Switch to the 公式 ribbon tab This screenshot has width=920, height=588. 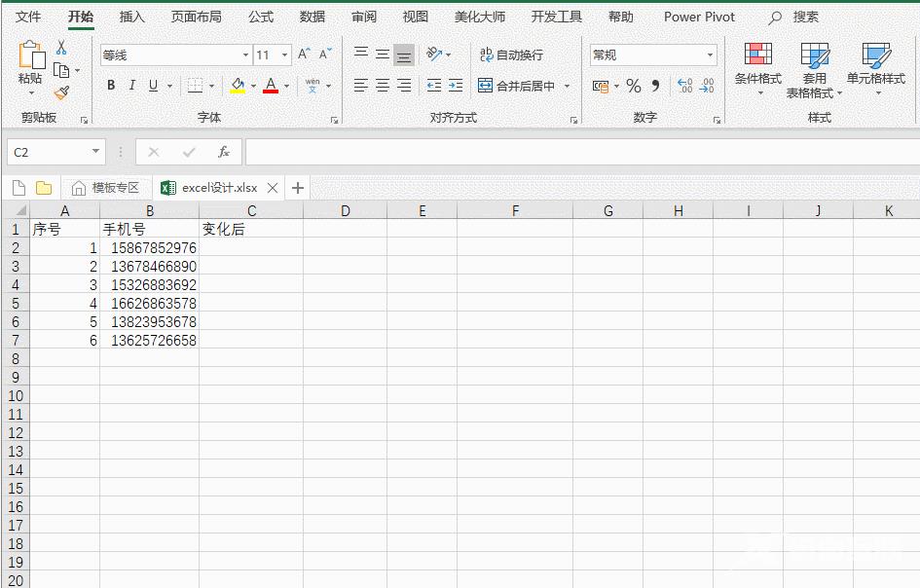[x=260, y=17]
